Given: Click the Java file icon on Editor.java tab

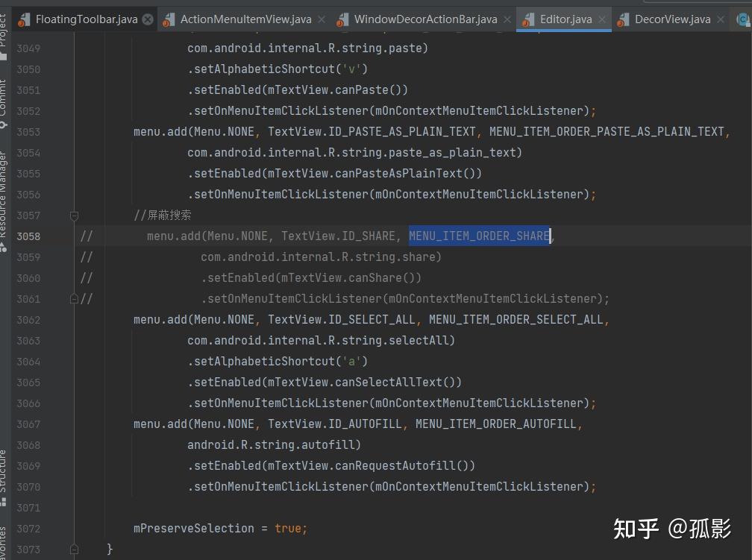Looking at the screenshot, I should tap(527, 19).
